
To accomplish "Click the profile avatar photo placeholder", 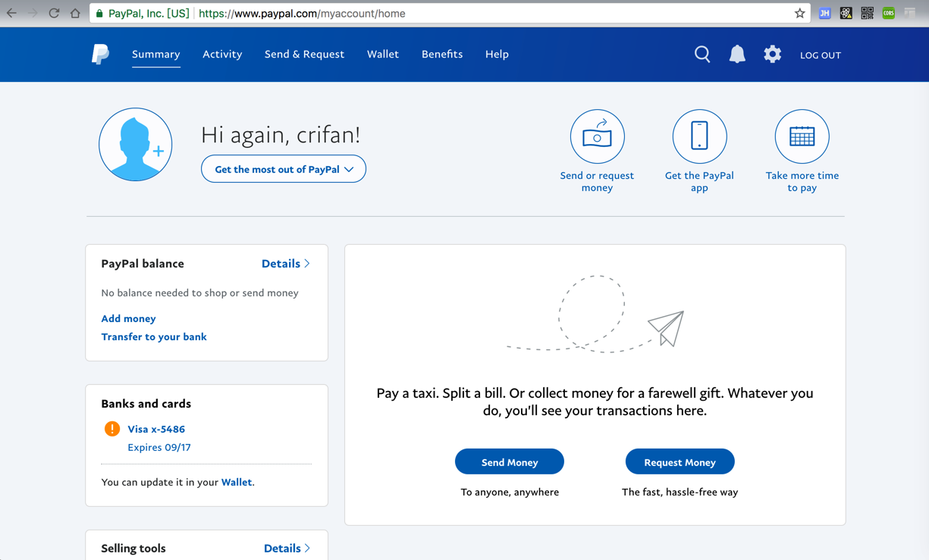I will coord(136,145).
